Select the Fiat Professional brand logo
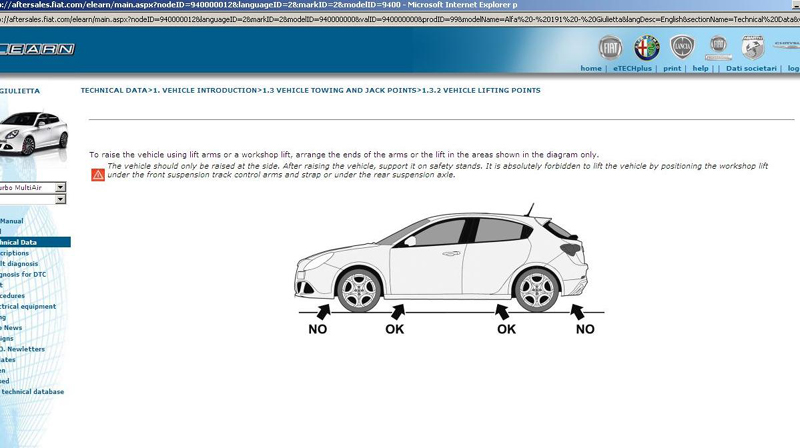Screen dimensions: 800x448 point(718,48)
